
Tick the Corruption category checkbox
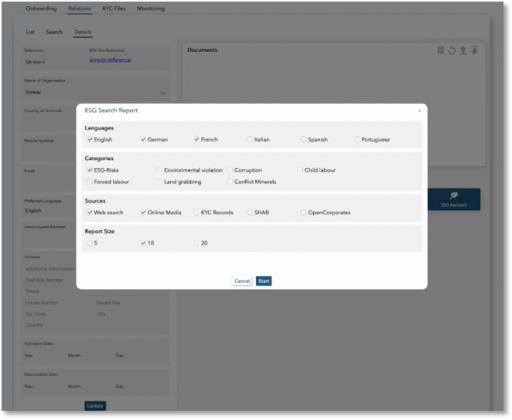pos(230,170)
